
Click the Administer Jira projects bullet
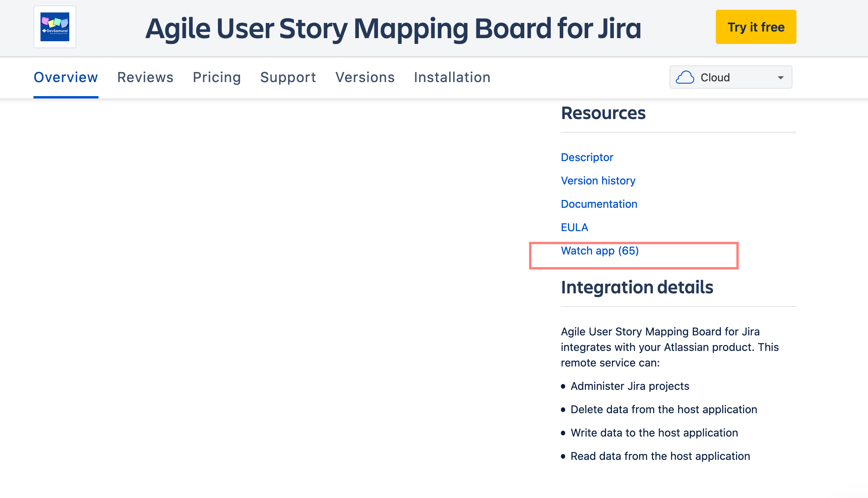630,386
